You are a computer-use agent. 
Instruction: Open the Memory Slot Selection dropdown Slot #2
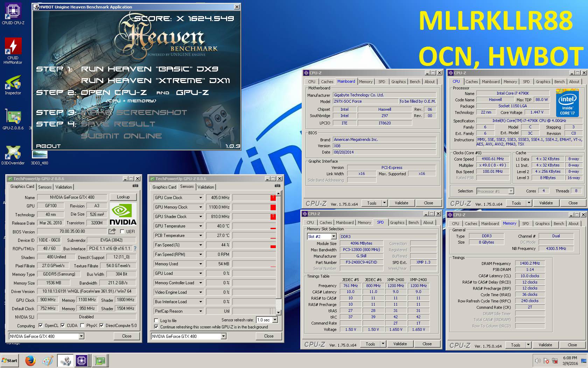click(334, 237)
